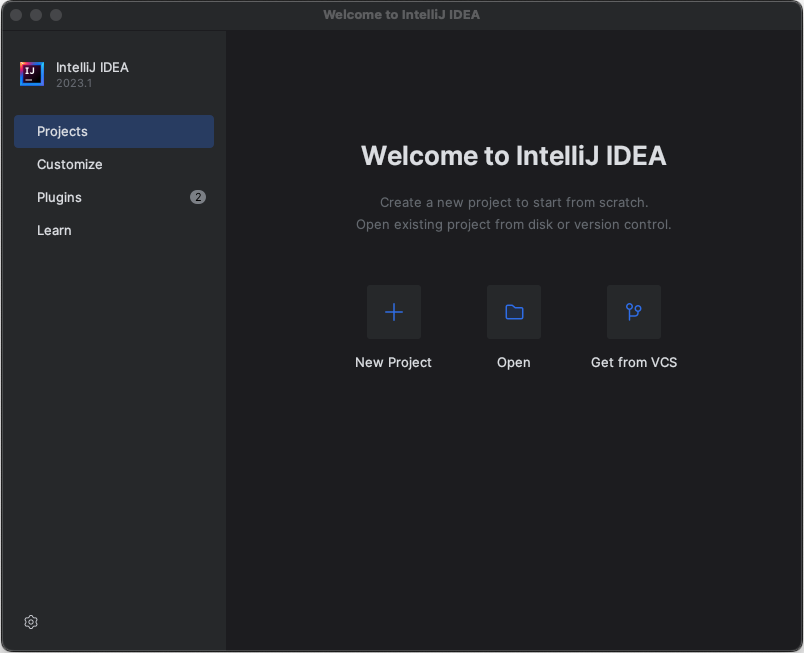Click the IntelliJ IDEA product name text
This screenshot has width=804, height=653.
[92, 67]
